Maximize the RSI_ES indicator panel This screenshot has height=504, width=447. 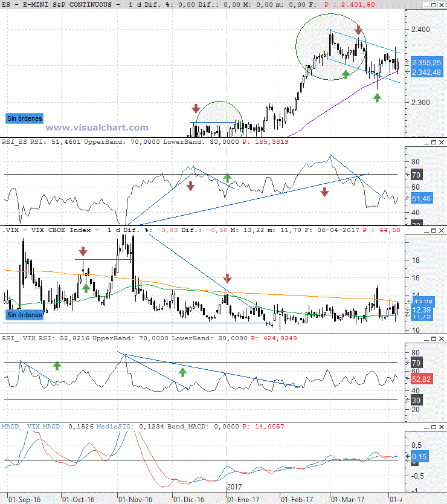point(434,142)
